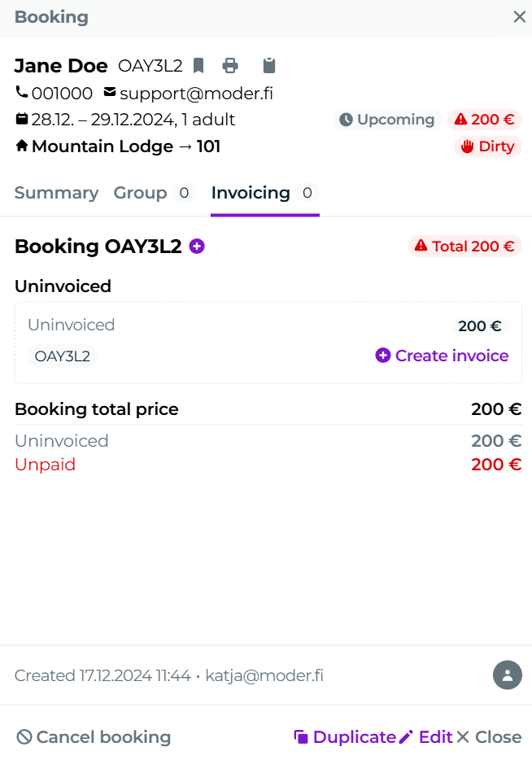Switch to the Group tab
The width and height of the screenshot is (532, 760).
141,193
